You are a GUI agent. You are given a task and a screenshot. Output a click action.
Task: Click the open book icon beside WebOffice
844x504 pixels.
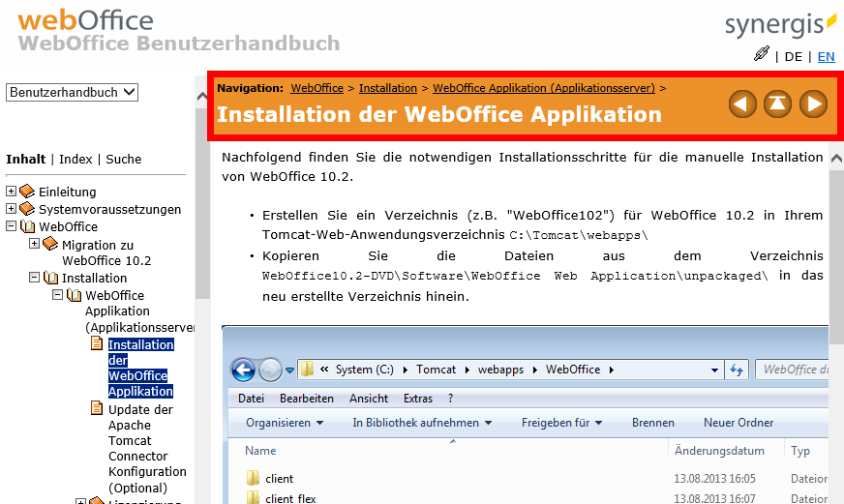click(x=27, y=226)
